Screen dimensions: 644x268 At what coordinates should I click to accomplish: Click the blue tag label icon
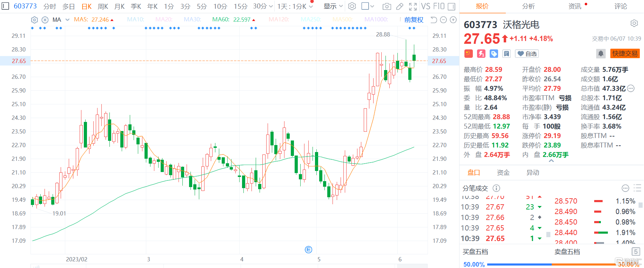pos(494,54)
